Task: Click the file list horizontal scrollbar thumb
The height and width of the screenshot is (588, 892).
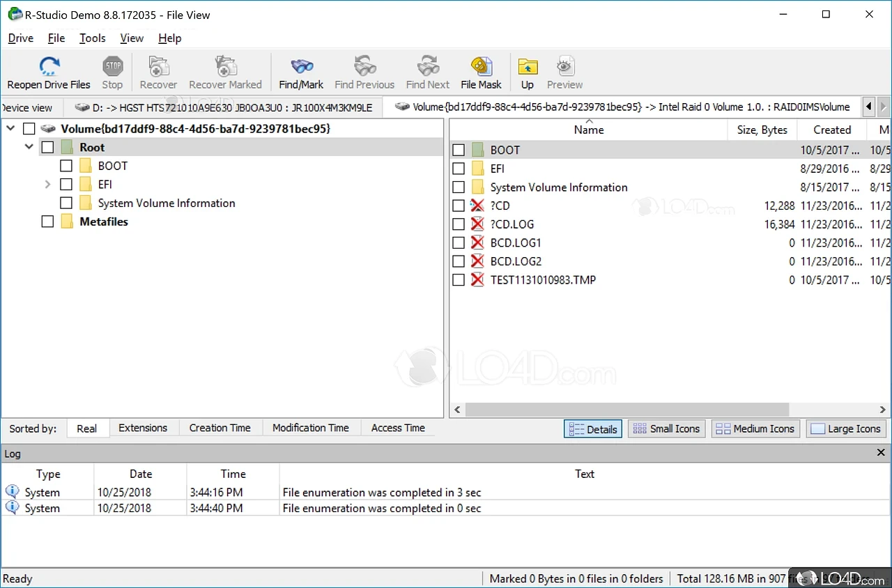Action: [x=626, y=410]
